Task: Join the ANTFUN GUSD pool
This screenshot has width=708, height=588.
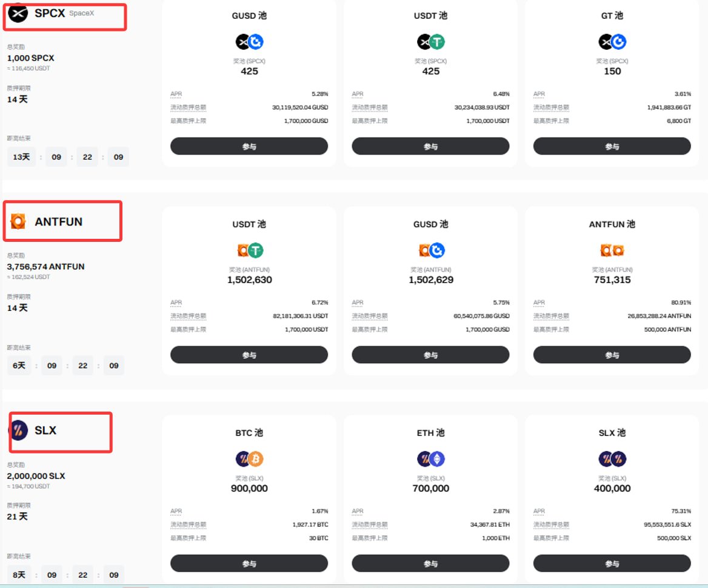Action: (x=431, y=355)
